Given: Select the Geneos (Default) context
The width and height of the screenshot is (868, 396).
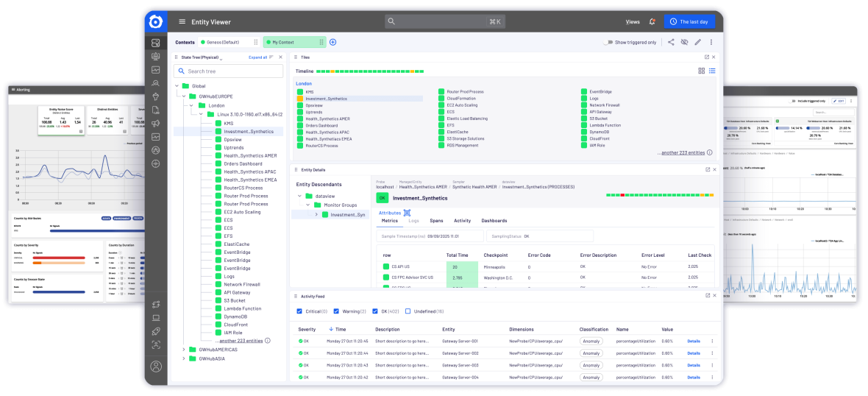Looking at the screenshot, I should [230, 42].
